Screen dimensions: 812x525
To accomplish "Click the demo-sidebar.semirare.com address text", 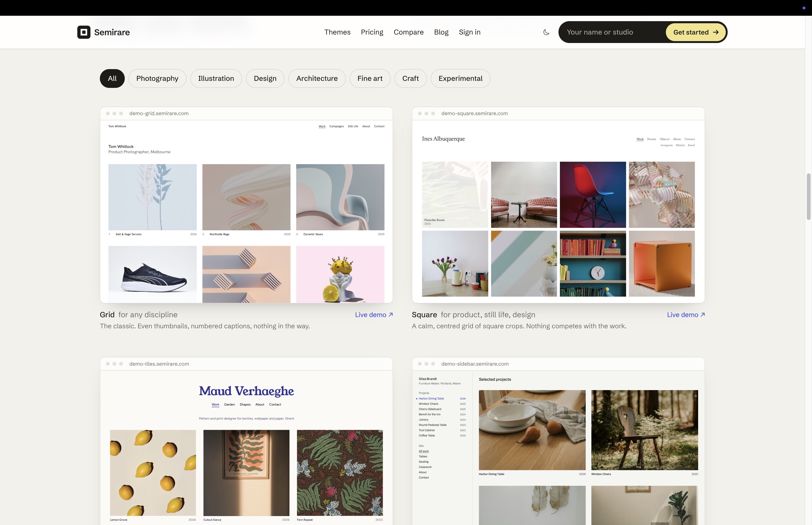I will 475,364.
